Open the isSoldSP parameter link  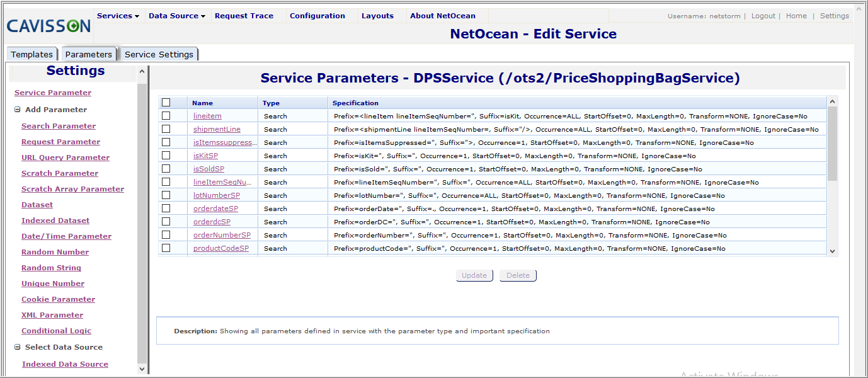tap(208, 169)
